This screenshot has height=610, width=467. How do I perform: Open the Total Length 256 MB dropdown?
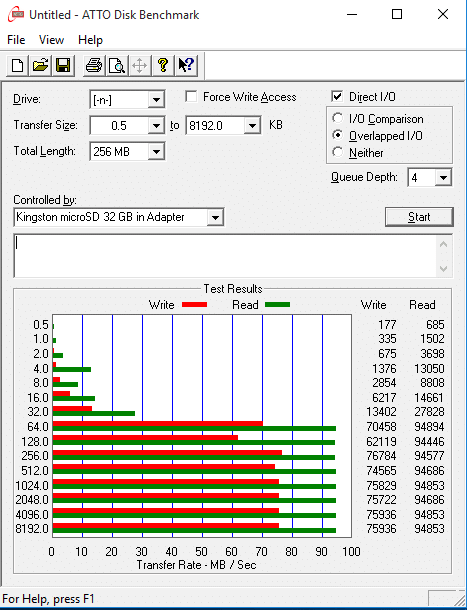tap(156, 151)
